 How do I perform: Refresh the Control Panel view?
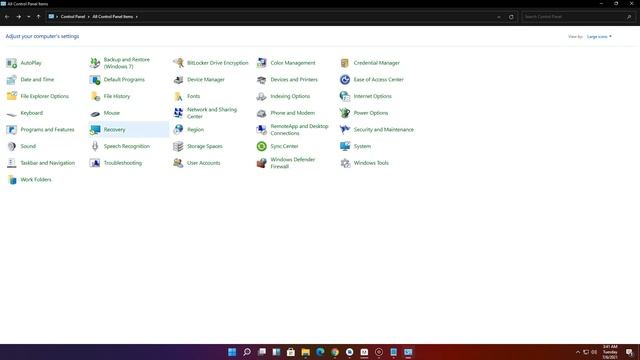point(511,17)
